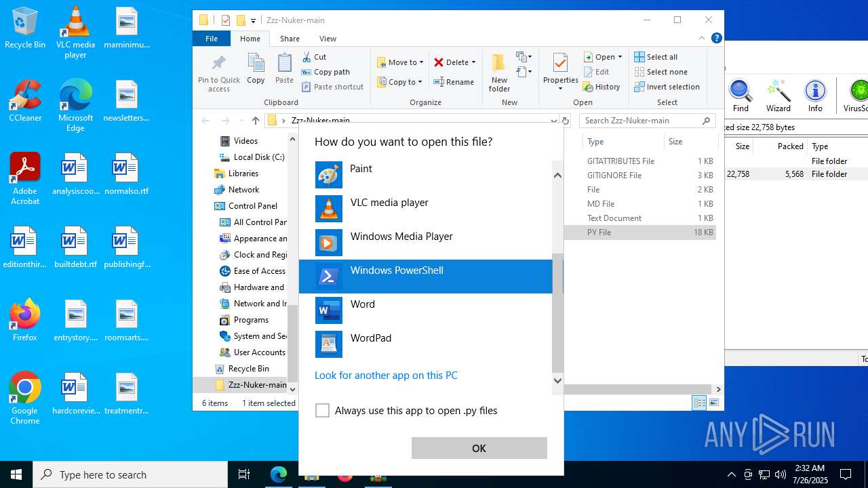The image size is (868, 488).
Task: Click Info in the WinRAR toolbar
Action: click(x=815, y=96)
